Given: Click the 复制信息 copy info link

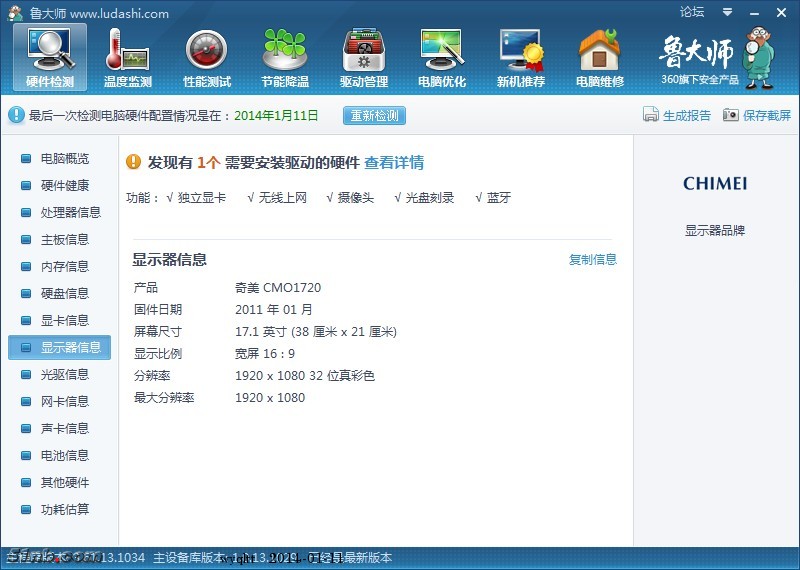Looking at the screenshot, I should 593,260.
